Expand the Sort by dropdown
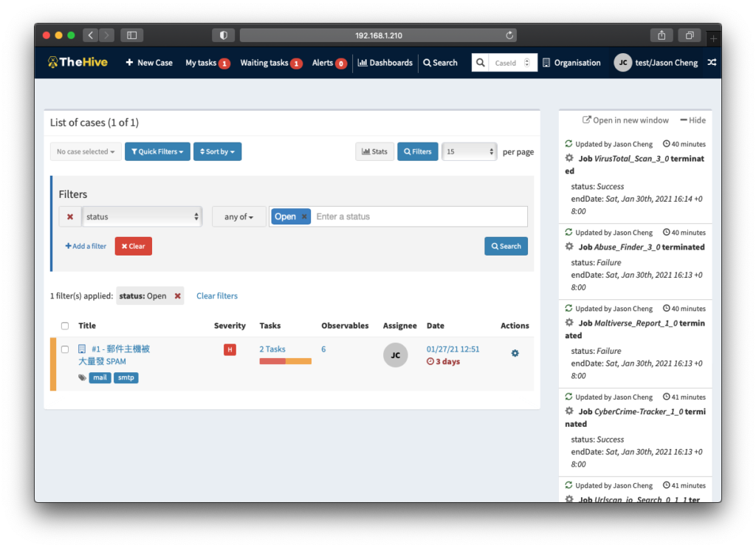This screenshot has width=756, height=548. (x=218, y=151)
